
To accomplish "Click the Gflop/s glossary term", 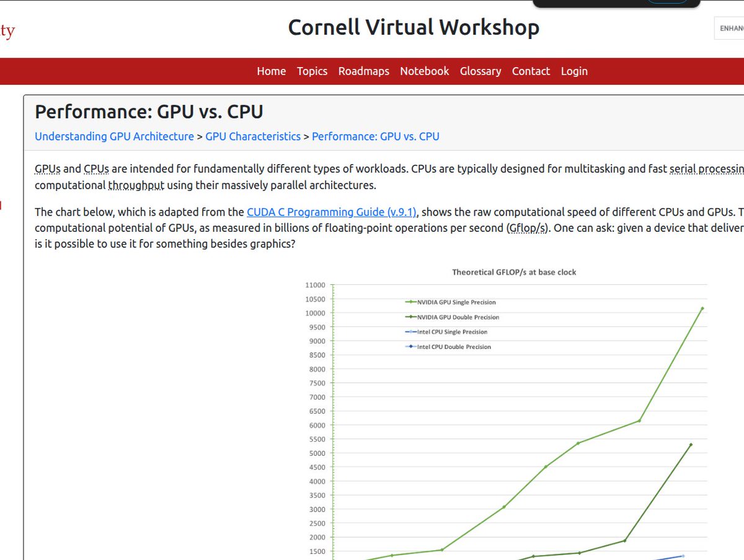I will tap(527, 227).
